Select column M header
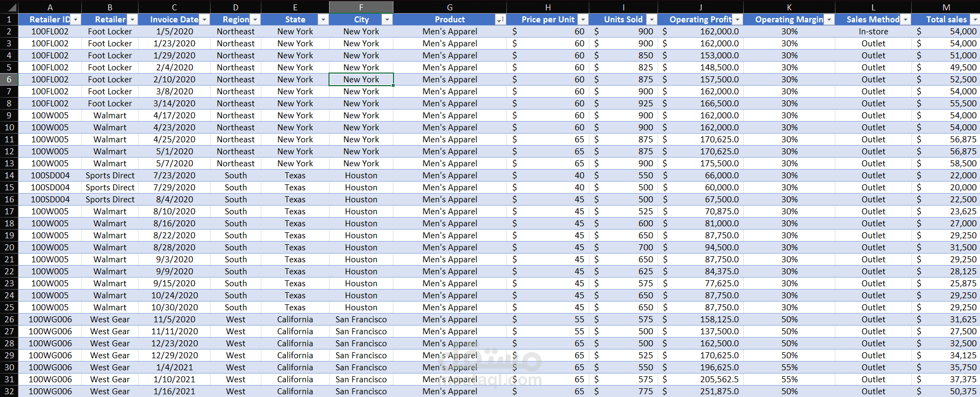Viewport: 980px width, 397px height. [x=946, y=7]
